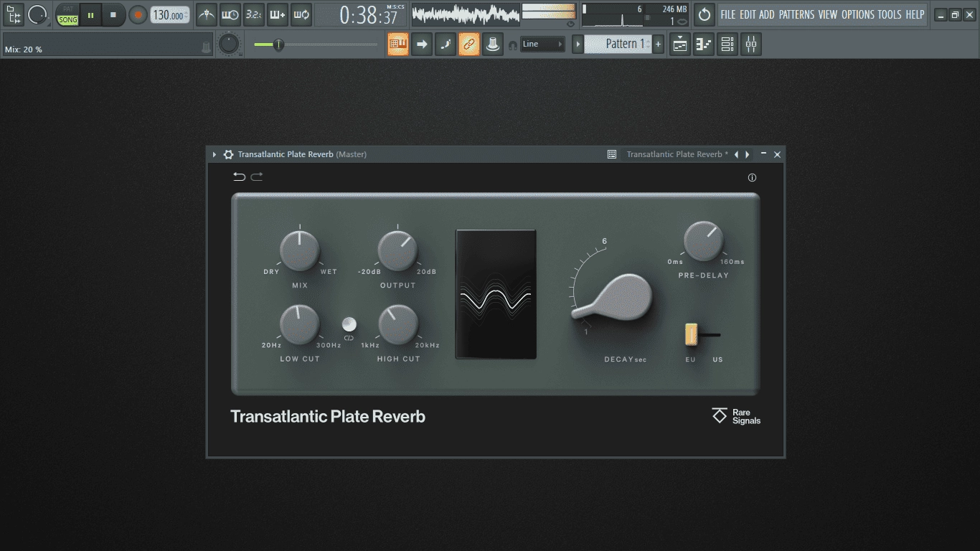The image size is (980, 551).
Task: Switch to SONG mode
Action: [68, 20]
